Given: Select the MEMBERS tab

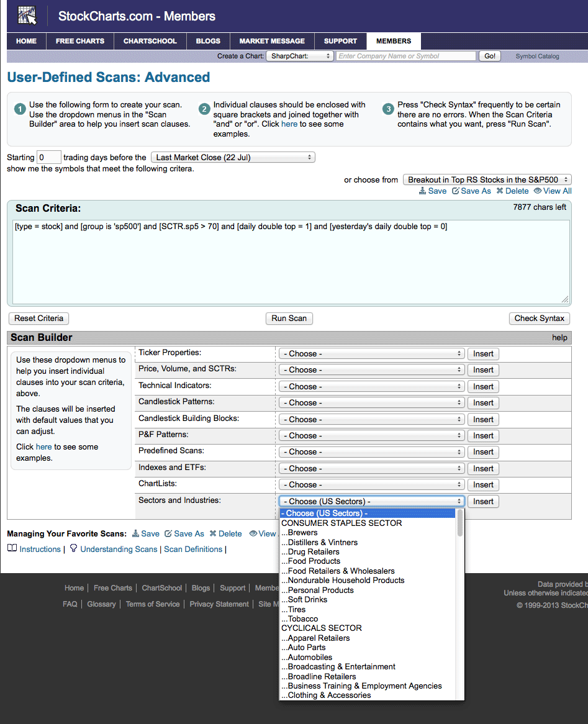Looking at the screenshot, I should [394, 41].
